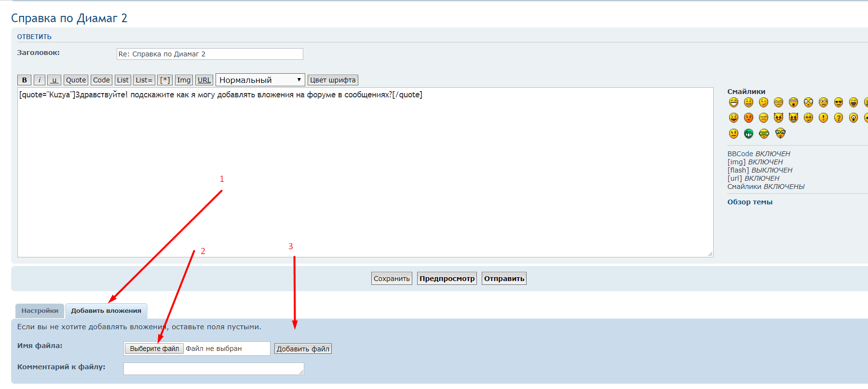Image resolution: width=868 pixels, height=389 pixels.
Task: Insert the cool sunglasses smiley
Action: coord(839,102)
